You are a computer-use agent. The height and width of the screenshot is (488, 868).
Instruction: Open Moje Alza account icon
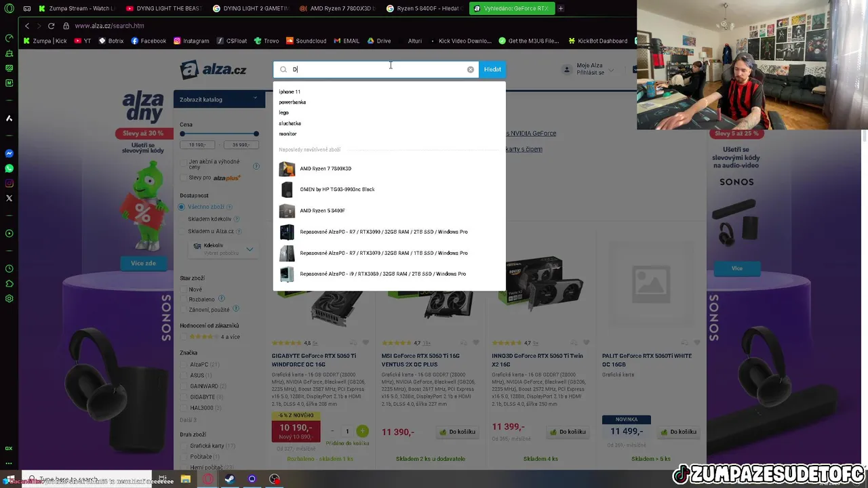click(x=567, y=69)
